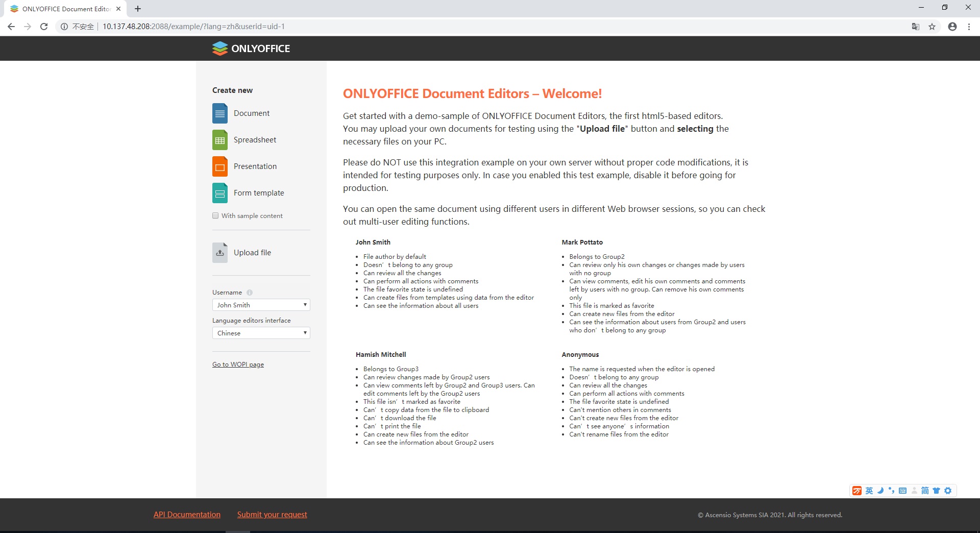Click the Anonymous heading
The image size is (980, 533).
[580, 355]
